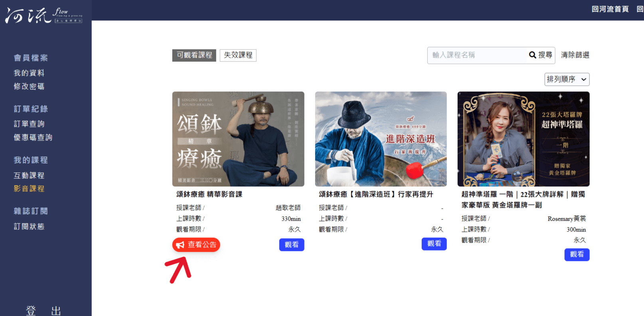Screen dimensions: 644x316
Task: Click 觀看 for 進階深造班 course
Action: (x=434, y=244)
